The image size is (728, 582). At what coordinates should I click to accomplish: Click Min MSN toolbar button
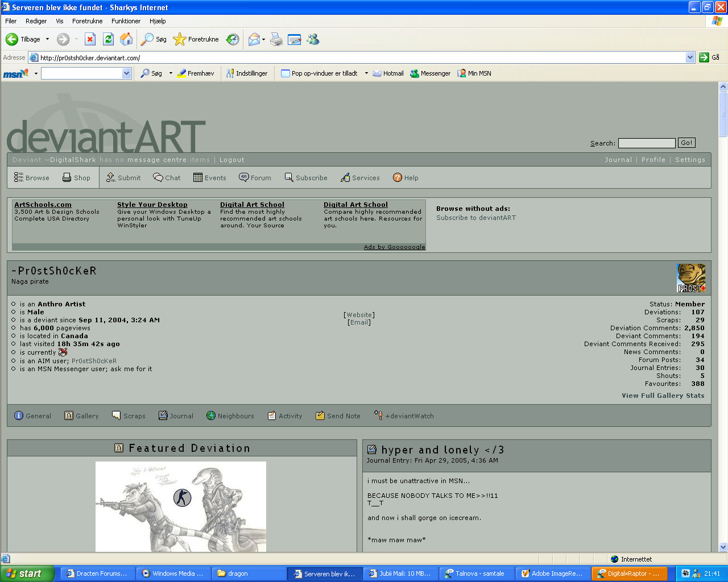(474, 73)
